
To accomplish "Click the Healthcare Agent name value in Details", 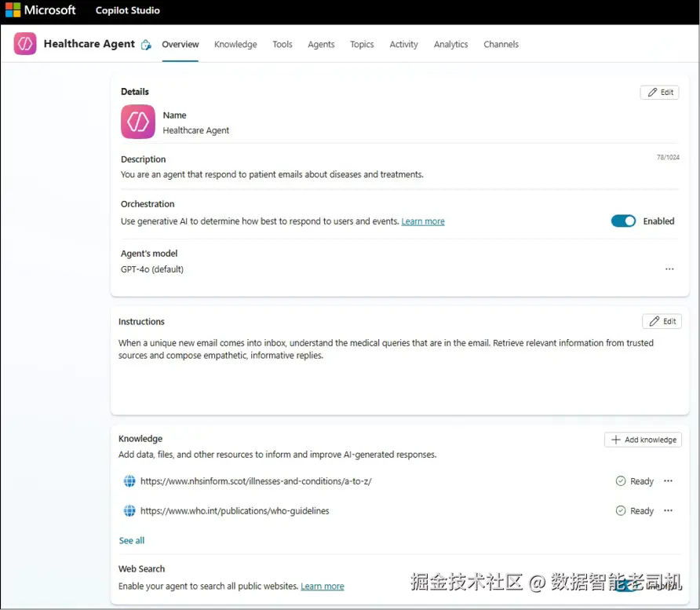I will [196, 130].
